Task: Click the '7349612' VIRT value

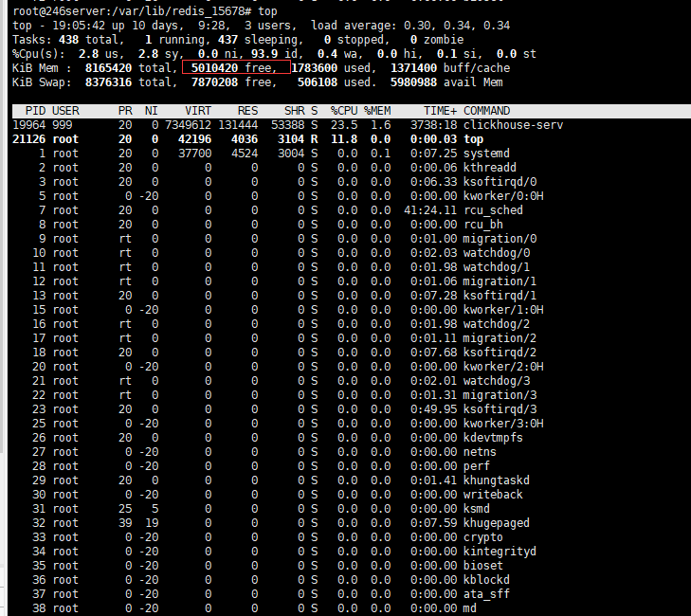Action: 189,125
